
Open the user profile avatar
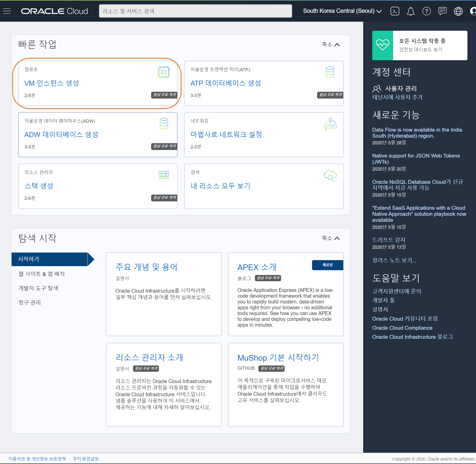(x=473, y=11)
